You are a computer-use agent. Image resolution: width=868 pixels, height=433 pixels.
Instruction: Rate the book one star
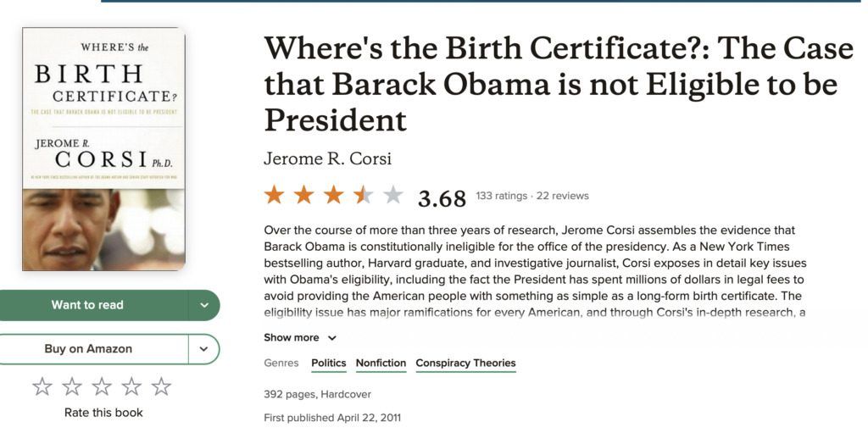(x=42, y=387)
